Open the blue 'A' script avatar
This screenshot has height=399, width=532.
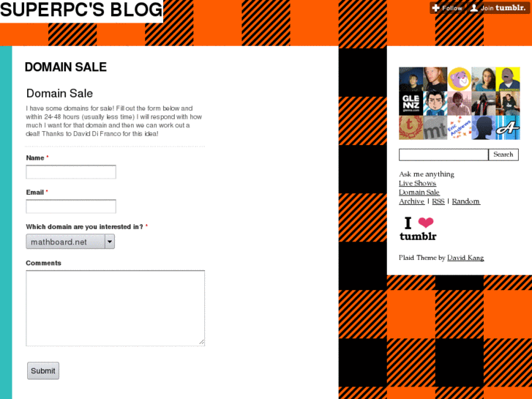coord(508,127)
